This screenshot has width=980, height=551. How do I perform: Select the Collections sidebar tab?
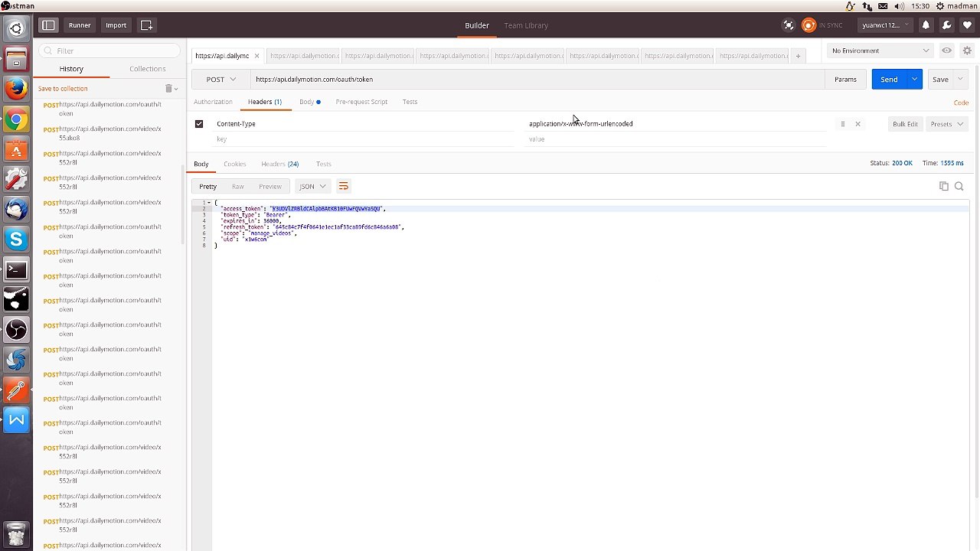[x=148, y=69]
